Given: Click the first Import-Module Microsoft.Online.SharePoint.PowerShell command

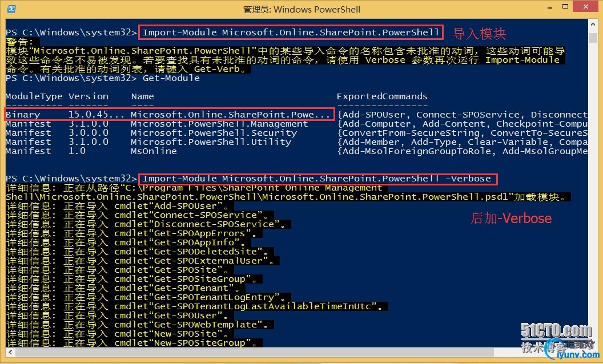Looking at the screenshot, I should click(291, 33).
